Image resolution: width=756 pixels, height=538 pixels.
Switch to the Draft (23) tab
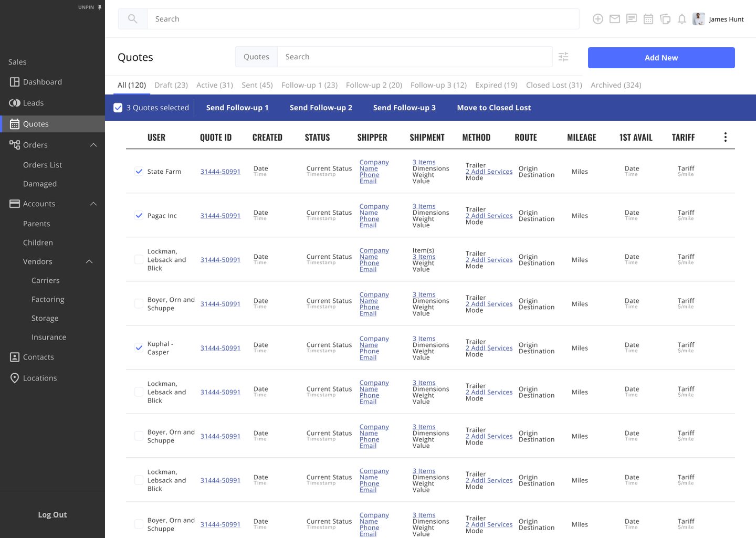[171, 85]
